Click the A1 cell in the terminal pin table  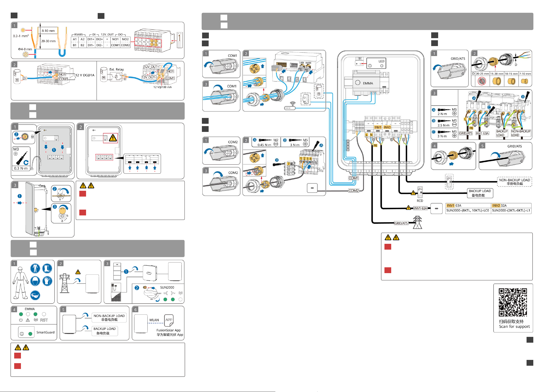click(75, 39)
